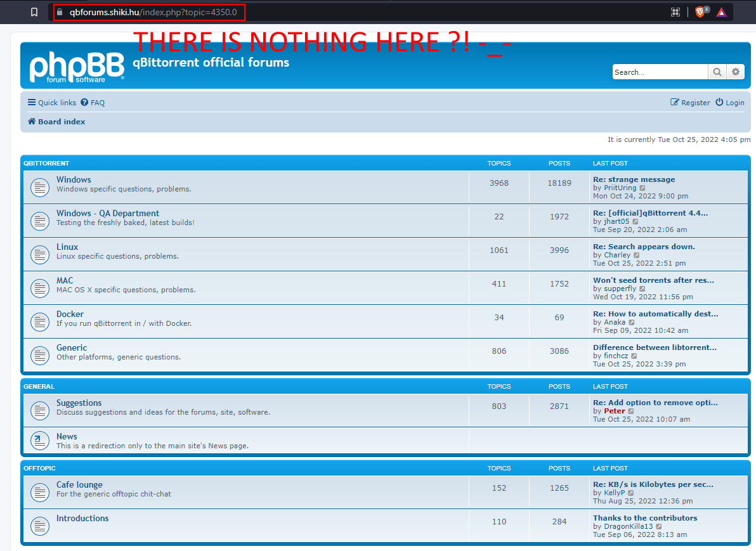This screenshot has height=551, width=756.
Task: Click the Windows topics count 3968
Action: 499,183
